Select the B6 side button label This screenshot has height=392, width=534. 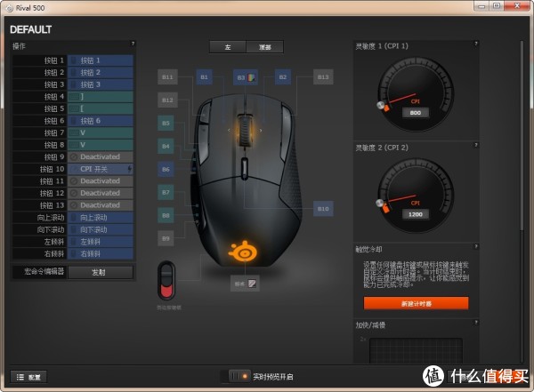click(166, 169)
